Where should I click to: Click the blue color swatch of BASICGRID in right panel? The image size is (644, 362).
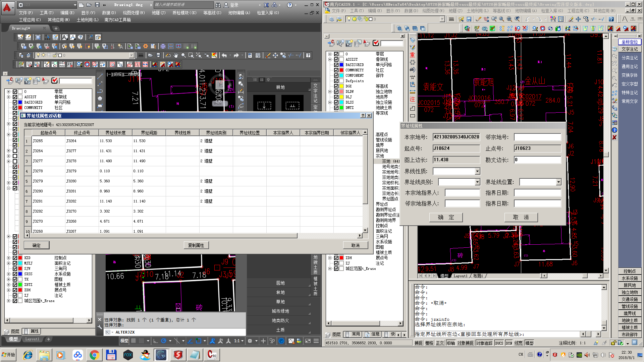tap(341, 65)
